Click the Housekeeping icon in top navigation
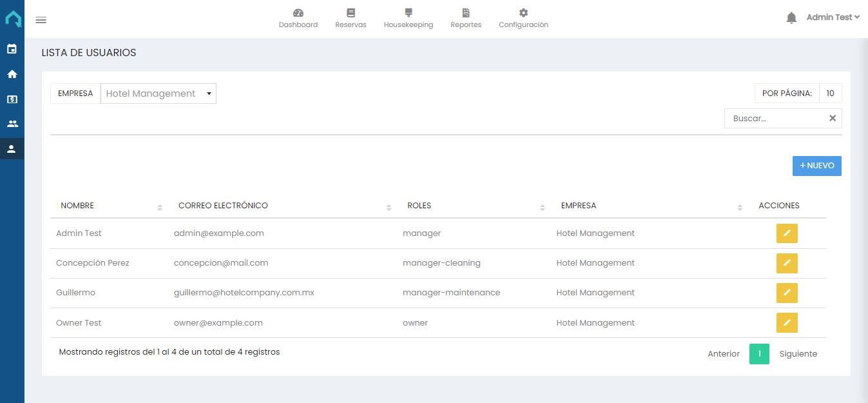 tap(408, 12)
